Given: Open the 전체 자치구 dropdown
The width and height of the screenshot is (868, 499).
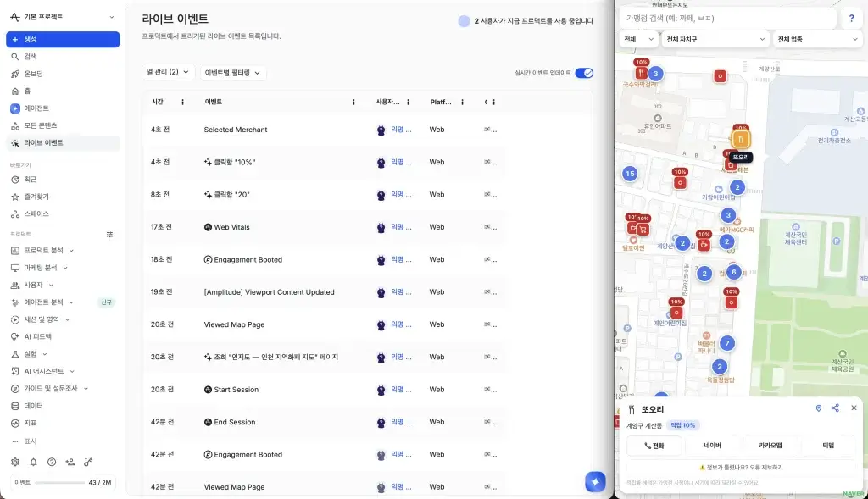Looking at the screenshot, I should [715, 39].
